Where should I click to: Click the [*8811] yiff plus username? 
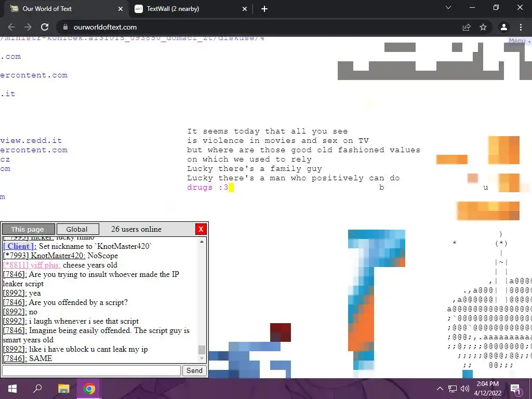pos(32,265)
